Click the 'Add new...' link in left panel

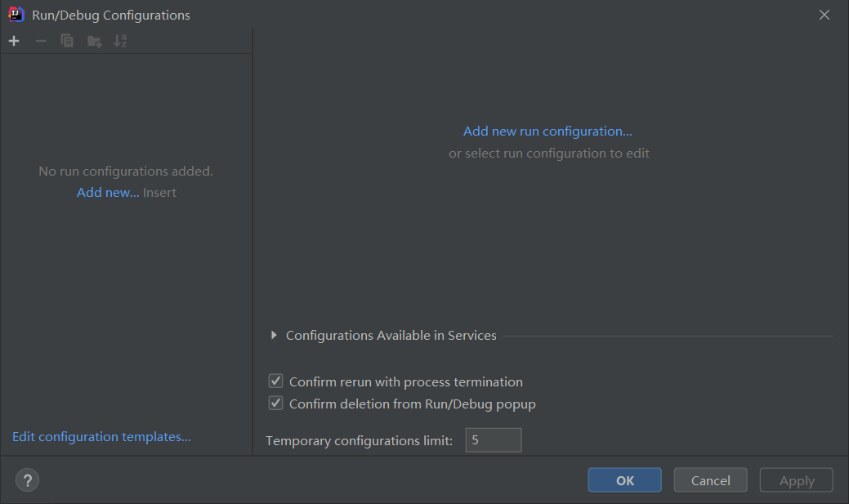pos(108,193)
